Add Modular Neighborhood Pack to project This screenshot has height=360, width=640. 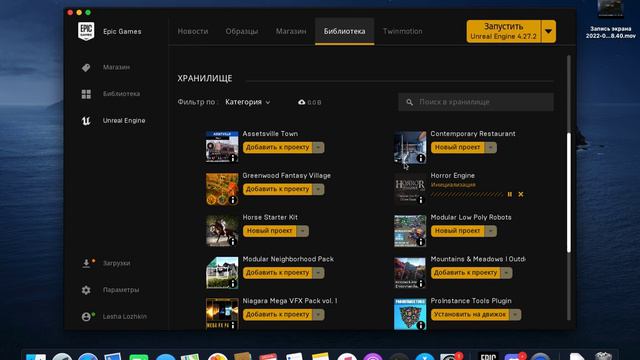278,273
